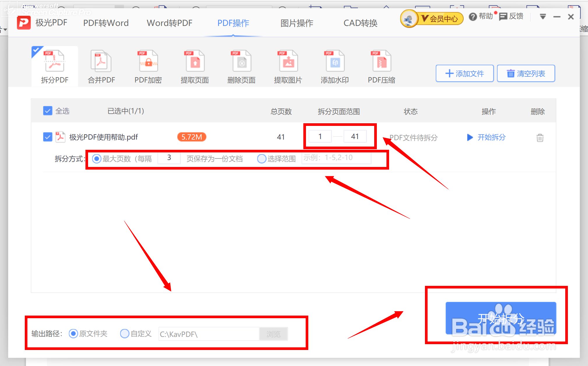Click 清空列表 clear list button
The width and height of the screenshot is (588, 366).
(526, 73)
